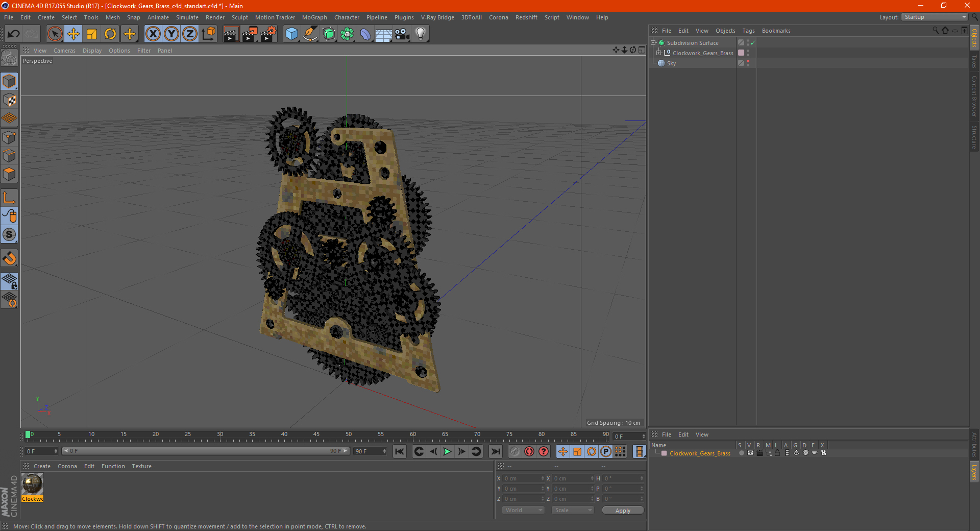This screenshot has height=531, width=980.
Task: Click the X position input field
Action: tap(524, 478)
